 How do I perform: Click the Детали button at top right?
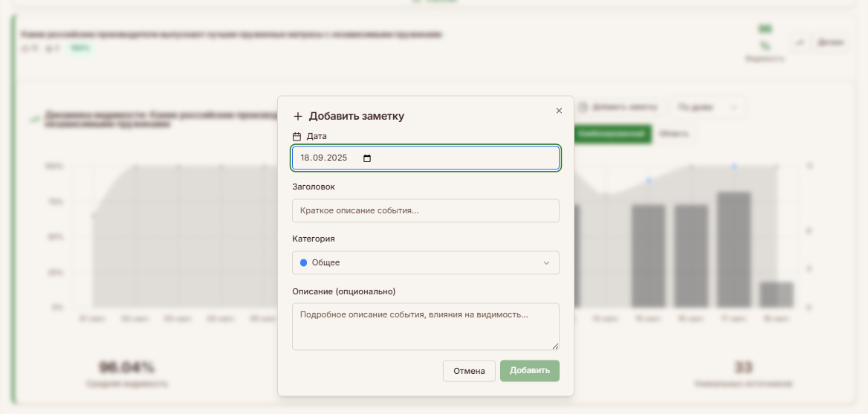[x=830, y=42]
